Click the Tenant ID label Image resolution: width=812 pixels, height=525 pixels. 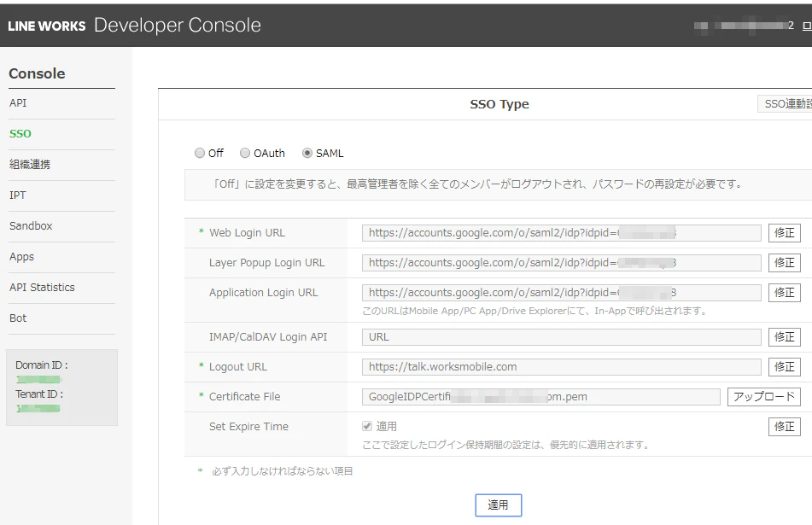pyautogui.click(x=39, y=394)
